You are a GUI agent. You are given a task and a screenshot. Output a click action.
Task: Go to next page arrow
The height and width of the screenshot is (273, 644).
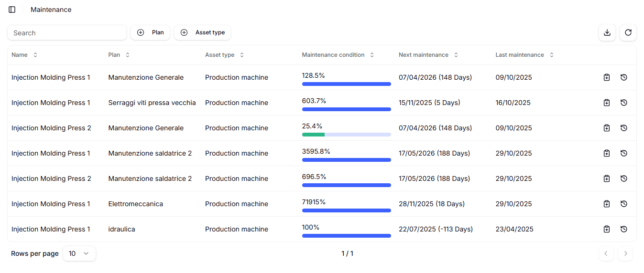(x=625, y=253)
